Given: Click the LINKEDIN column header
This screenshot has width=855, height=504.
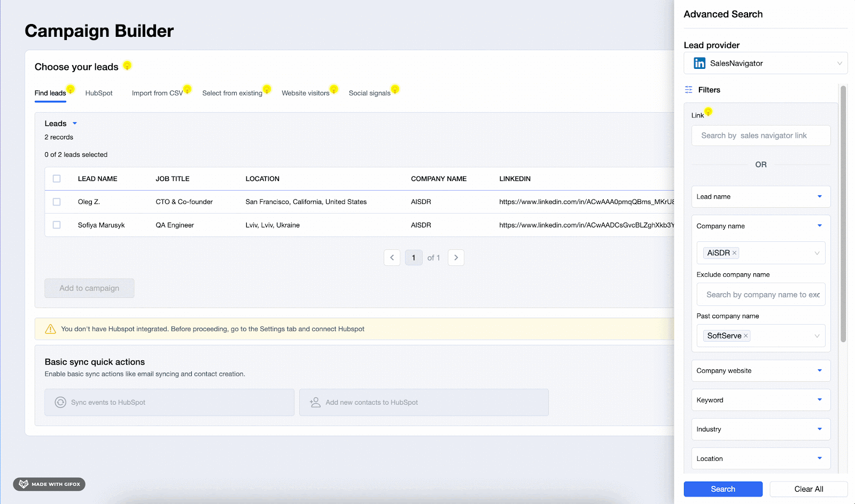Looking at the screenshot, I should [x=515, y=179].
